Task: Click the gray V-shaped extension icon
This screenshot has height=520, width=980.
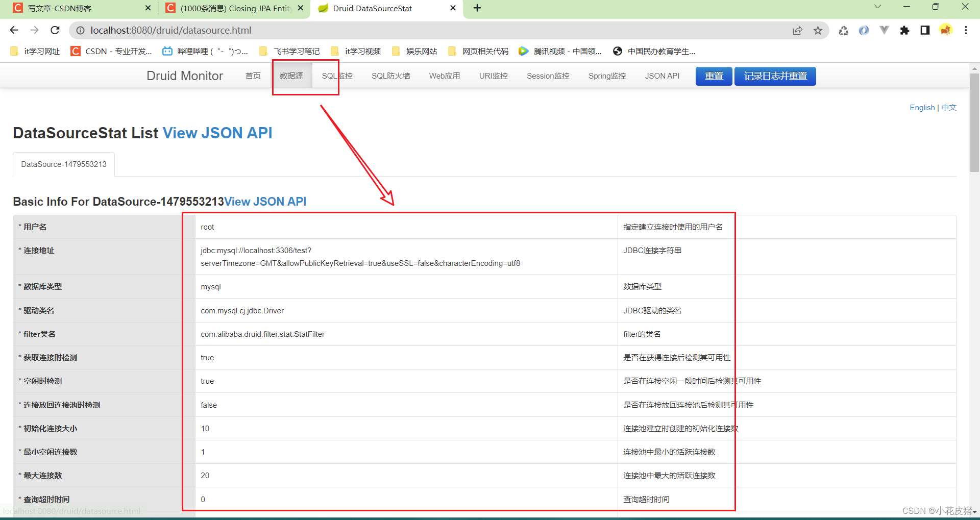Action: pos(884,30)
